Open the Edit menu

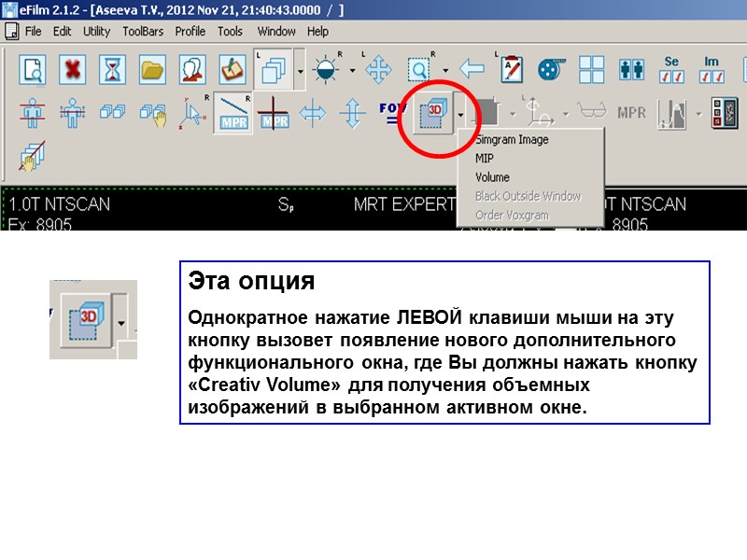[62, 32]
